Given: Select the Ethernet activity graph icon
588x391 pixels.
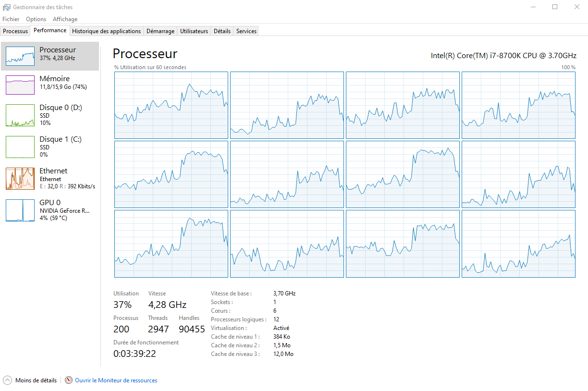Looking at the screenshot, I should (20, 179).
